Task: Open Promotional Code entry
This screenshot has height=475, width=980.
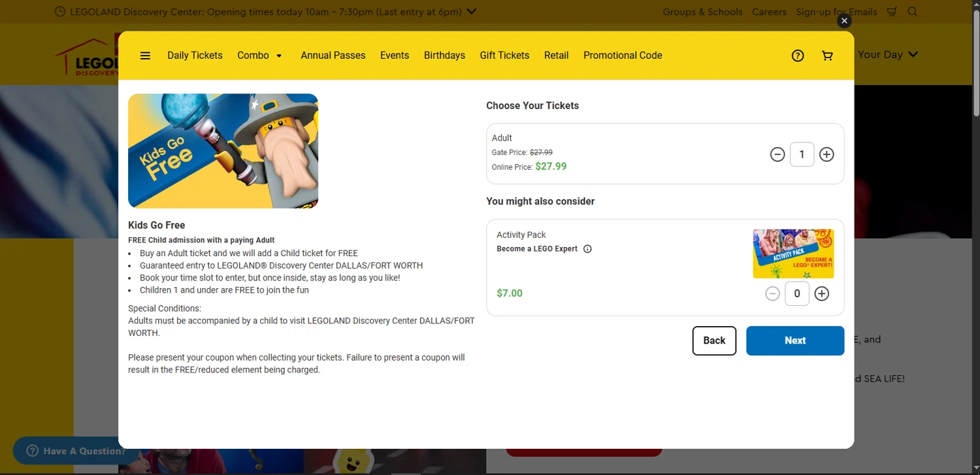Action: [x=623, y=56]
